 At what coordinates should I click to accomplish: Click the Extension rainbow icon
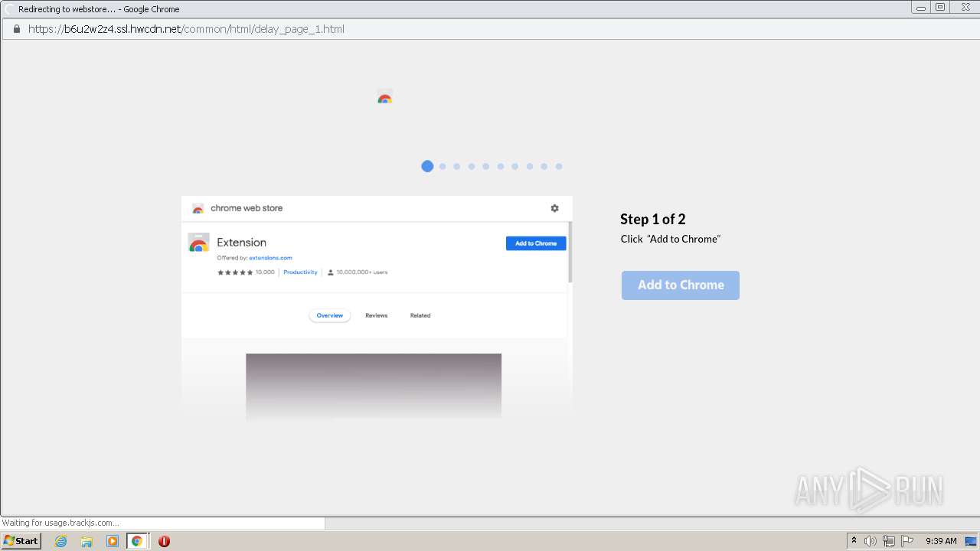pyautogui.click(x=198, y=243)
